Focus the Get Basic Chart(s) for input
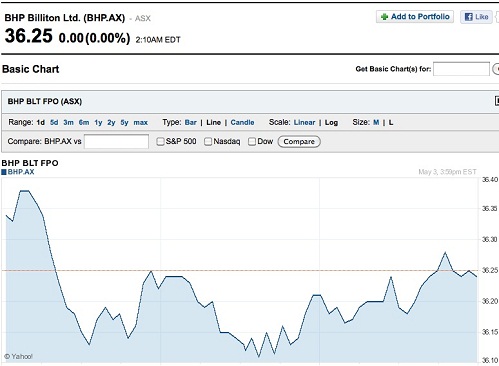This screenshot has height=366, width=499. [461, 69]
